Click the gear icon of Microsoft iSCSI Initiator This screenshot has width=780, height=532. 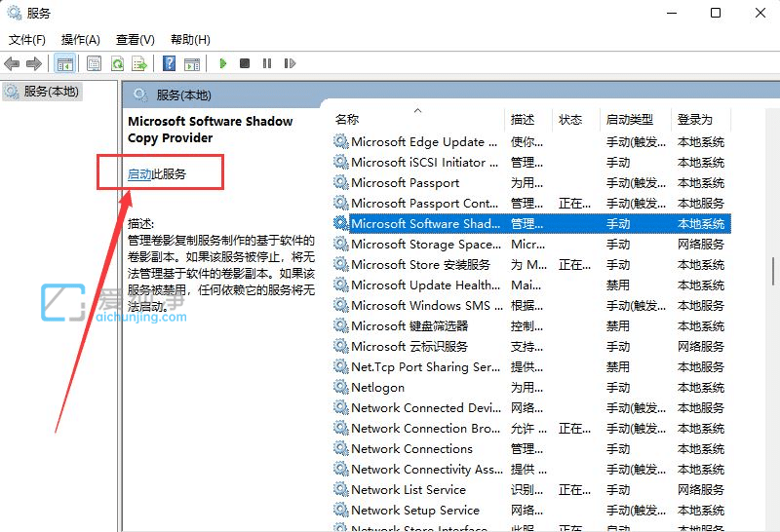[340, 162]
